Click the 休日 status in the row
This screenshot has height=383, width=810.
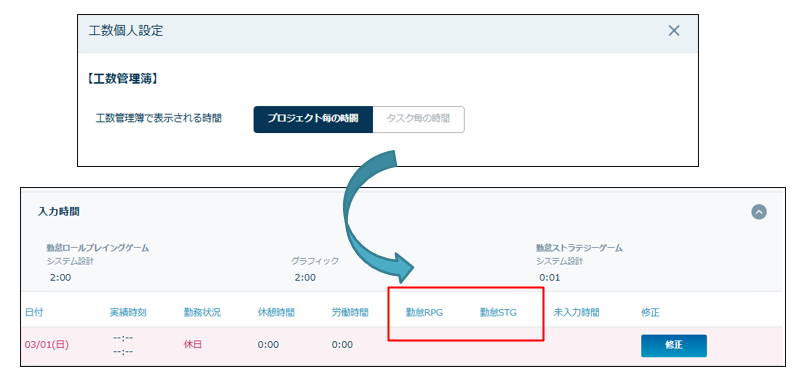[193, 345]
